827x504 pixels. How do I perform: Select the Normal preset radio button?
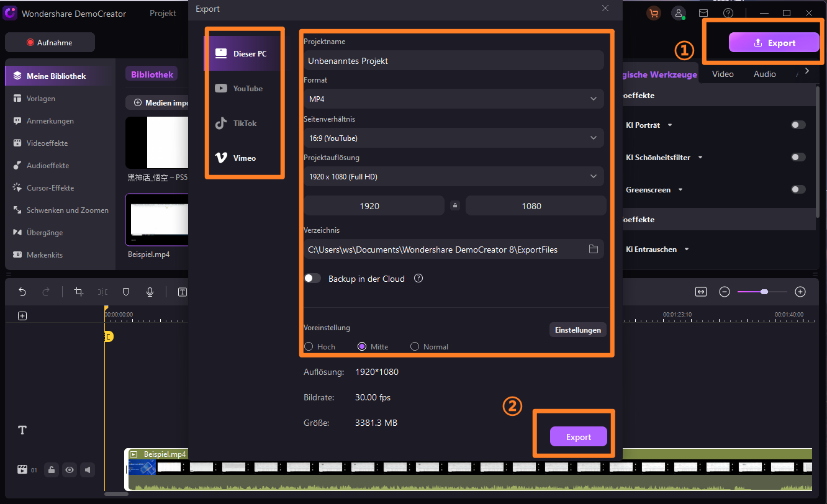(x=415, y=346)
